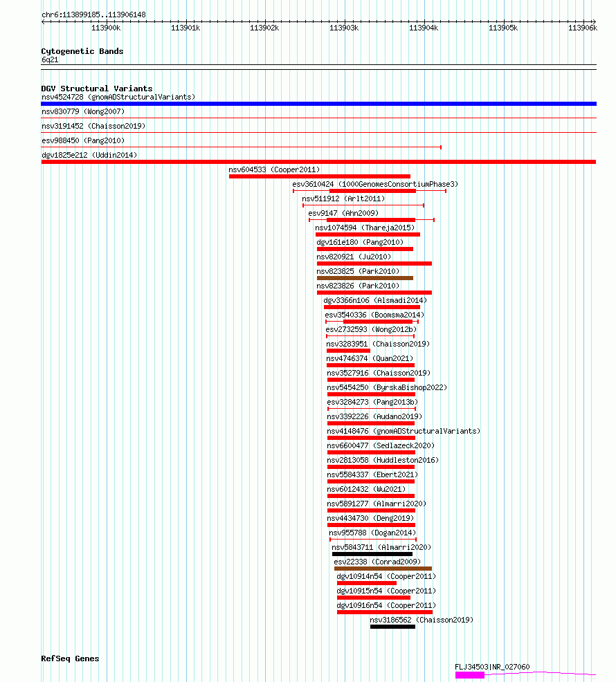Click the RefSeq Genes track title
Screen dimensions: 616x682
coord(70,658)
